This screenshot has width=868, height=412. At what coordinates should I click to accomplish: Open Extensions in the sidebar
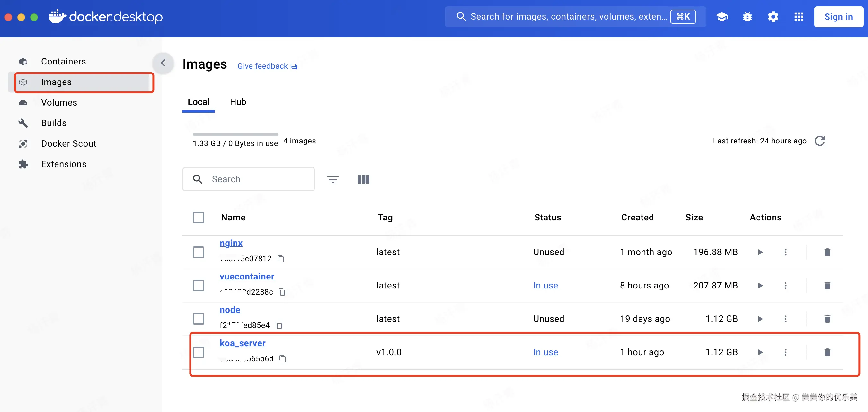tap(81, 164)
